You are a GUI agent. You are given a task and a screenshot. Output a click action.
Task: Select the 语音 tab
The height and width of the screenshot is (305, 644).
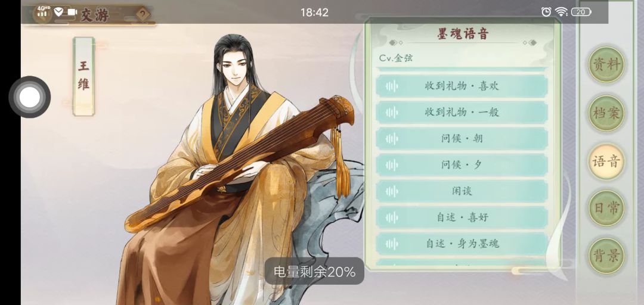tap(606, 161)
